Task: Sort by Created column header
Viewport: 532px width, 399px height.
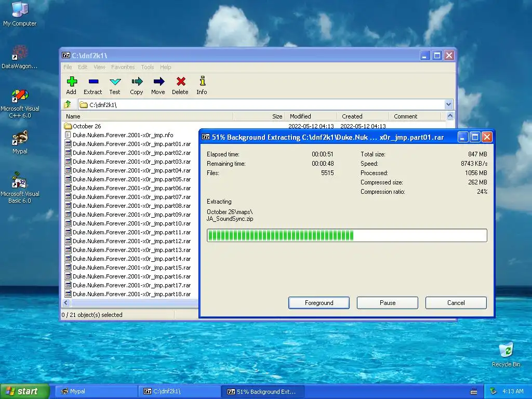Action: click(363, 116)
